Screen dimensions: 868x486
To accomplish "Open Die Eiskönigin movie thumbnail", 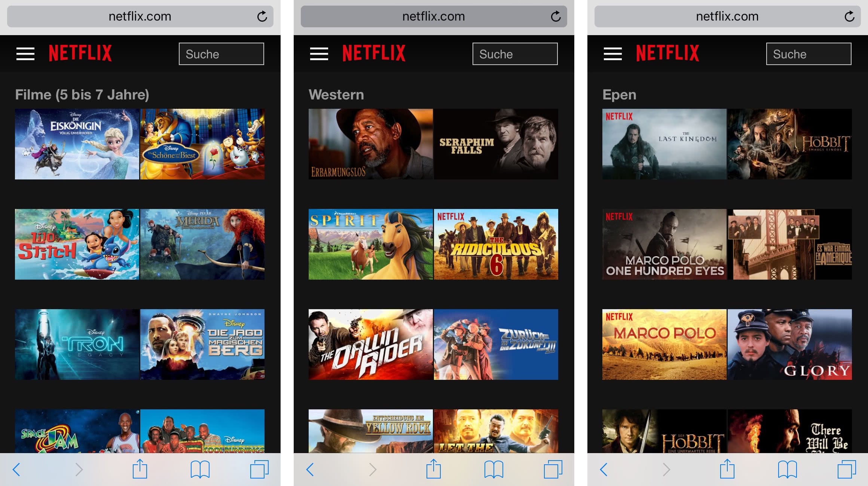I will [77, 144].
